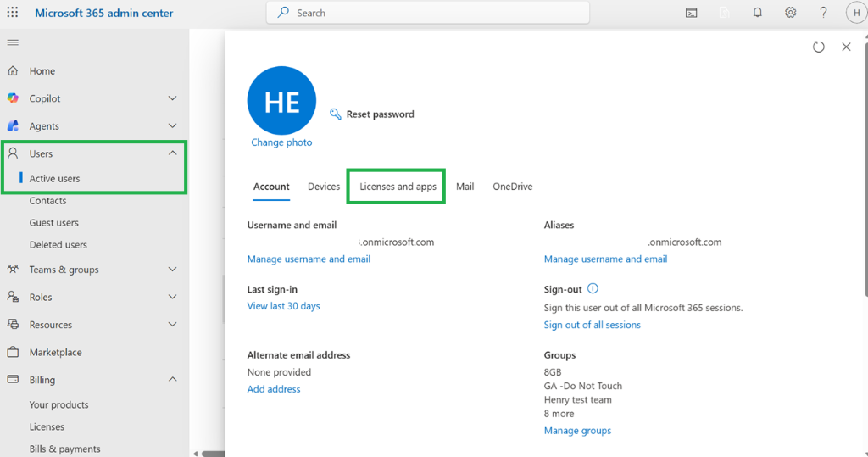
Task: Click the "8 more" groups text
Action: click(559, 414)
